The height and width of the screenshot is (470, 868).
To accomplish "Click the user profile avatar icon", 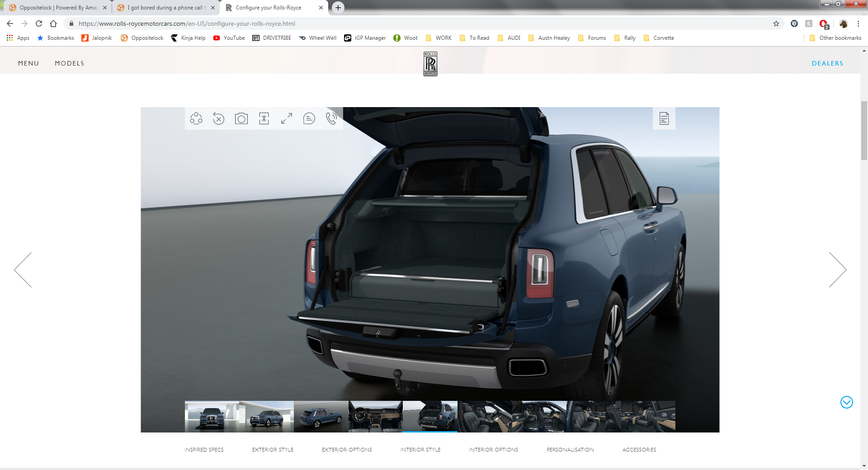I will tap(843, 23).
